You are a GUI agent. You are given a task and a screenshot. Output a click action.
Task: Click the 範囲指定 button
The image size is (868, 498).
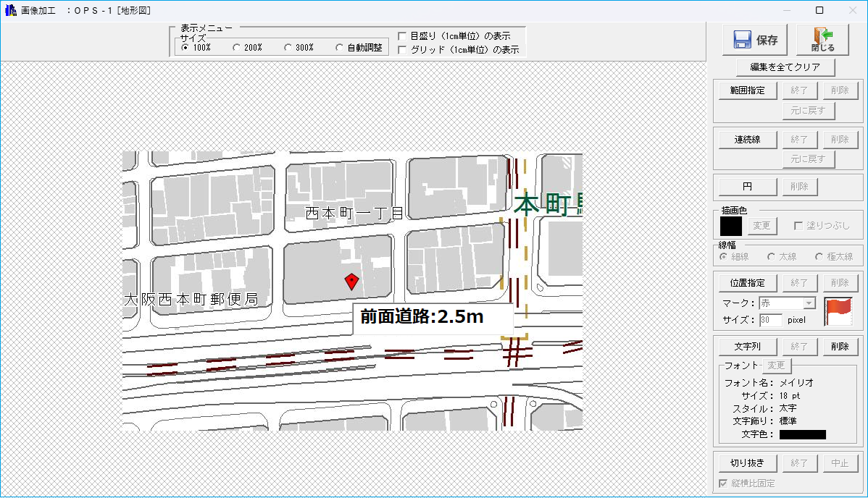[x=747, y=90]
